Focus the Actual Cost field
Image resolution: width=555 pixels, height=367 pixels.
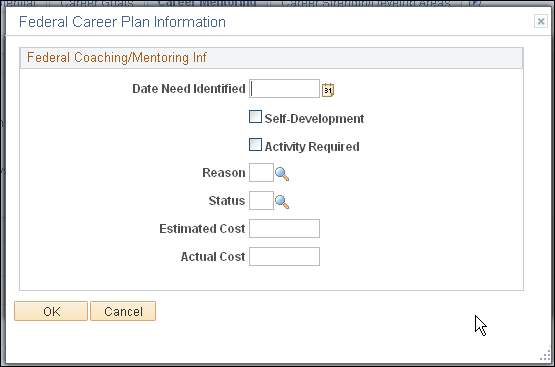click(284, 256)
